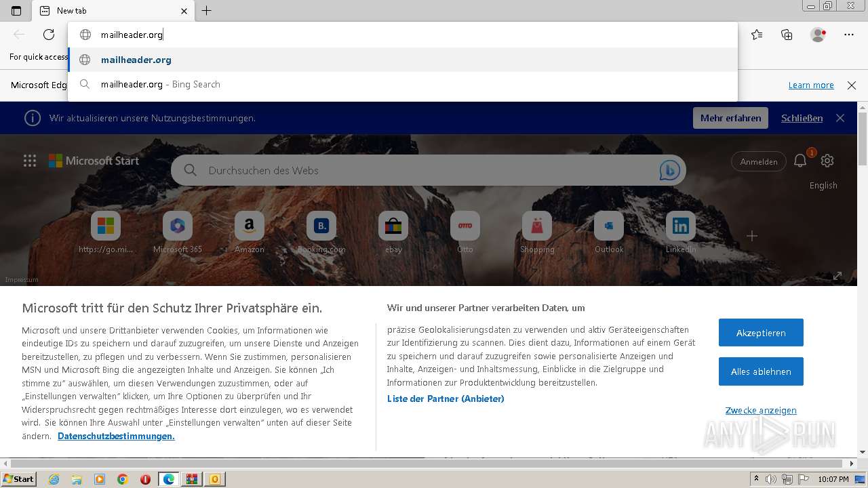This screenshot has width=868, height=488.
Task: Expand the background image view icon
Action: (837, 276)
